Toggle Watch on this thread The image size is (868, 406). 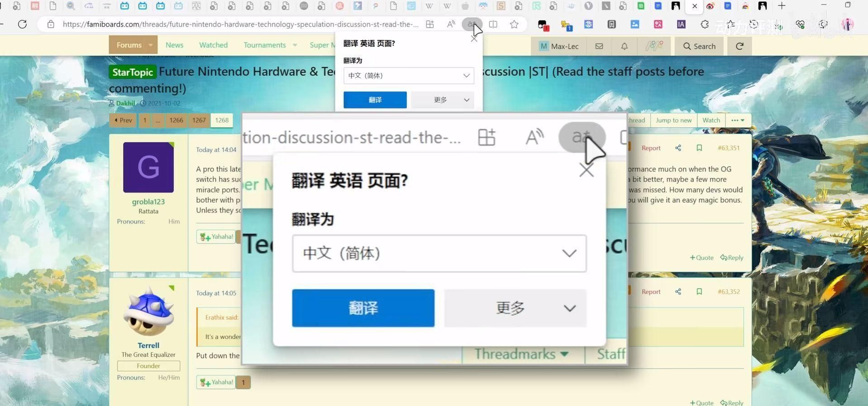tap(711, 120)
